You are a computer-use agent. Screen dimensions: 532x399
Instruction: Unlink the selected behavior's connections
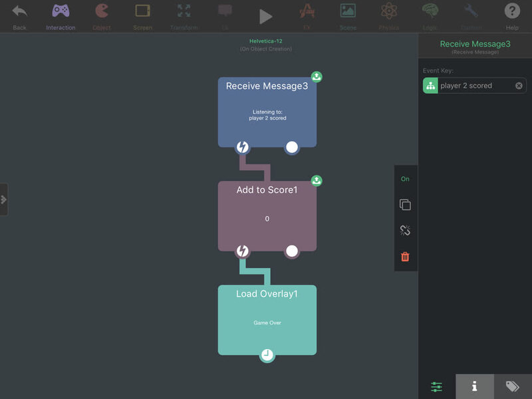tap(405, 230)
